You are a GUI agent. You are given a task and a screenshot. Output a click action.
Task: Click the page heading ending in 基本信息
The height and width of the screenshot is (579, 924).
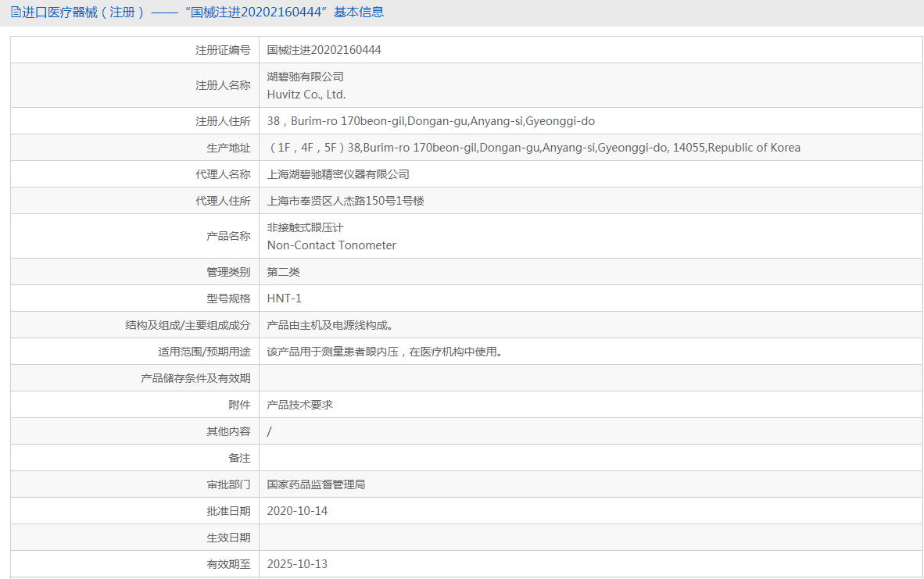tap(203, 12)
